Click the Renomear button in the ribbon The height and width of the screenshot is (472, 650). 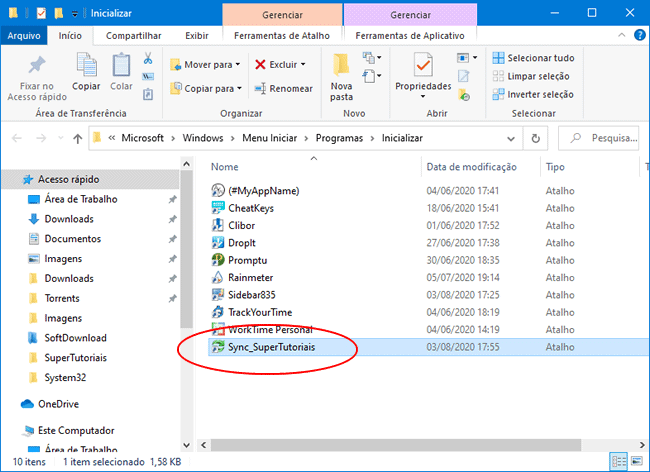point(283,88)
